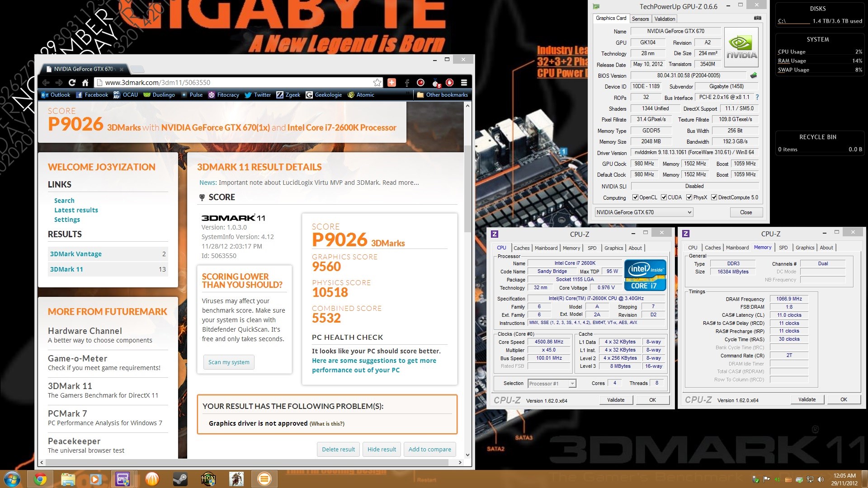Reload the page in Chrome
This screenshot has height=488, width=868.
72,83
